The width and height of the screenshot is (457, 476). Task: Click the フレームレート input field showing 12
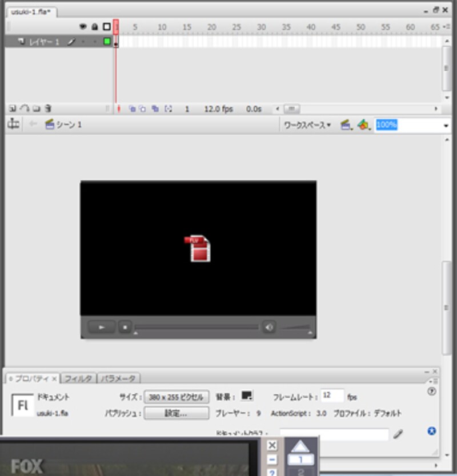coord(332,396)
